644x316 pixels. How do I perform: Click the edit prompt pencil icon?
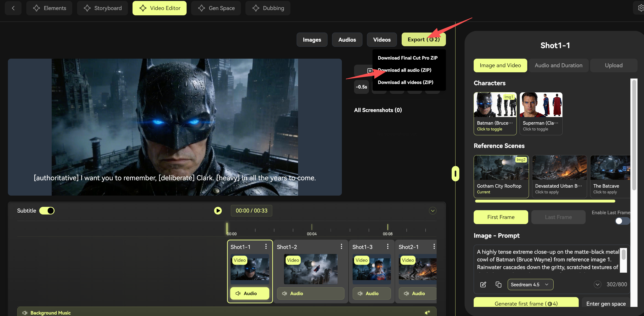(483, 284)
